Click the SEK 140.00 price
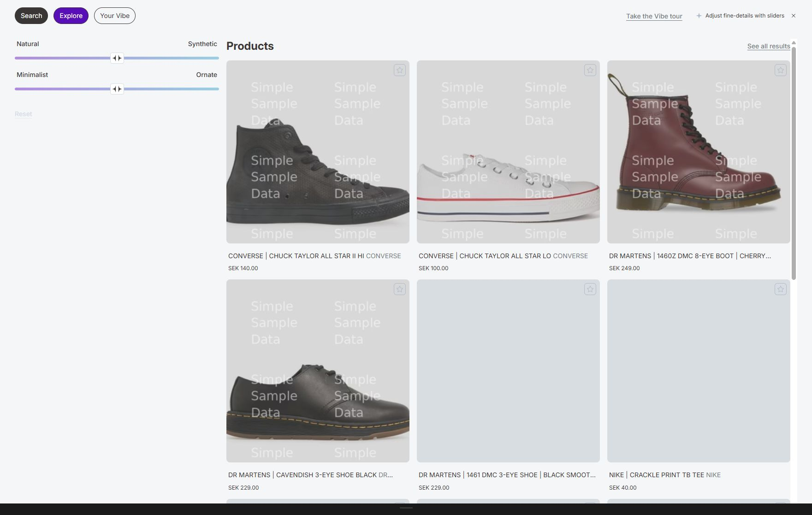The height and width of the screenshot is (515, 812). [x=243, y=268]
